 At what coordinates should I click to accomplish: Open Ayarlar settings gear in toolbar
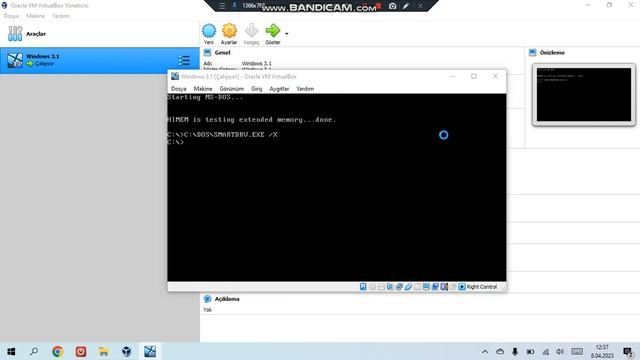[x=229, y=31]
